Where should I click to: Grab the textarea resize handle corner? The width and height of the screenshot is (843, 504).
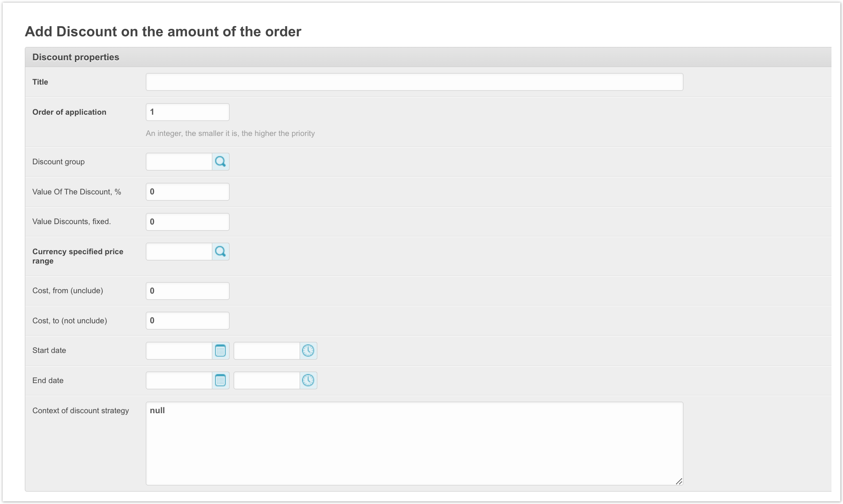[x=679, y=481]
